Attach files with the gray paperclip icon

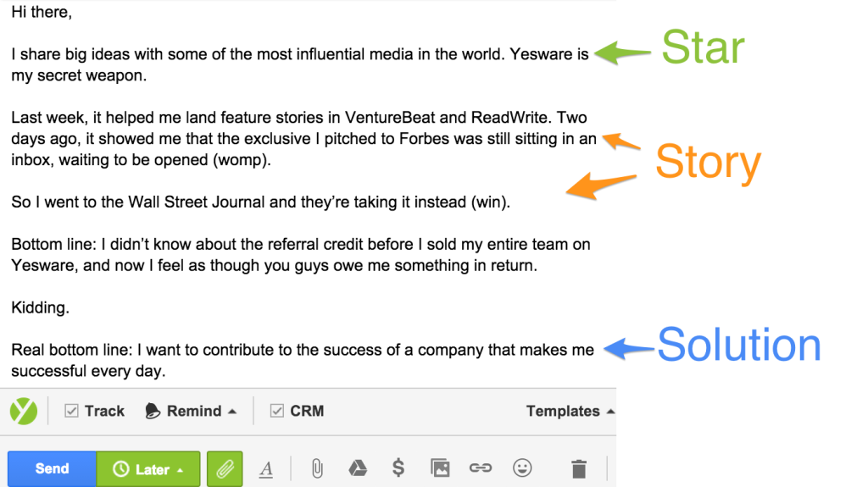point(317,468)
